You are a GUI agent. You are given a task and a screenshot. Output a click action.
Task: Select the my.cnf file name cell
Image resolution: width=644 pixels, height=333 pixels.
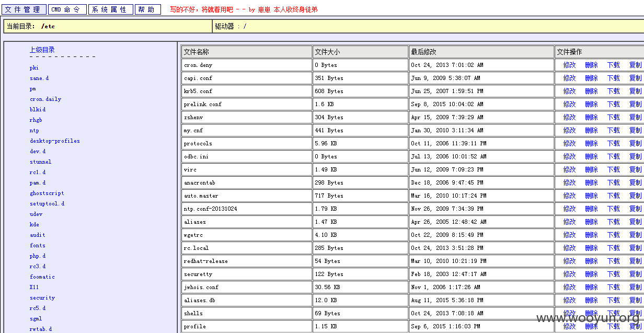(247, 130)
